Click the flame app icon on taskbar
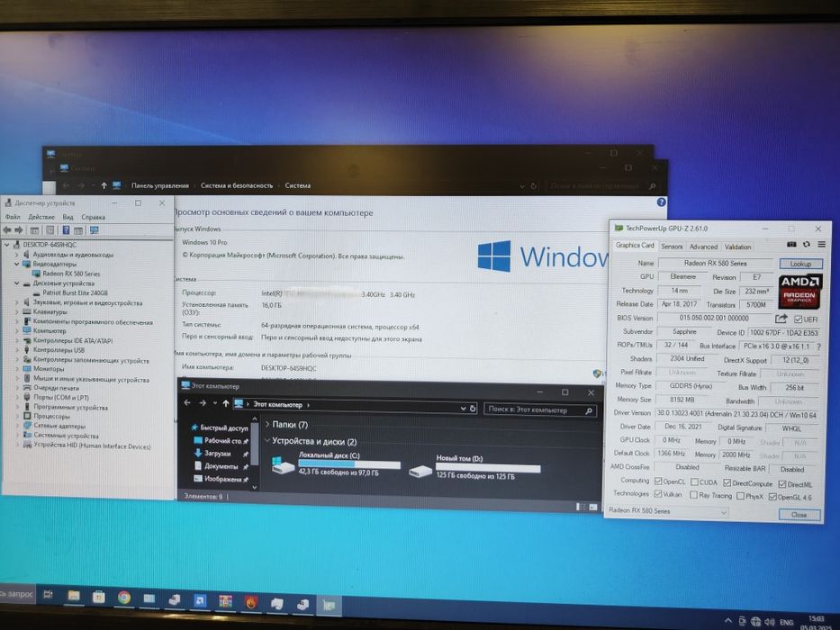This screenshot has width=840, height=630. click(250, 602)
